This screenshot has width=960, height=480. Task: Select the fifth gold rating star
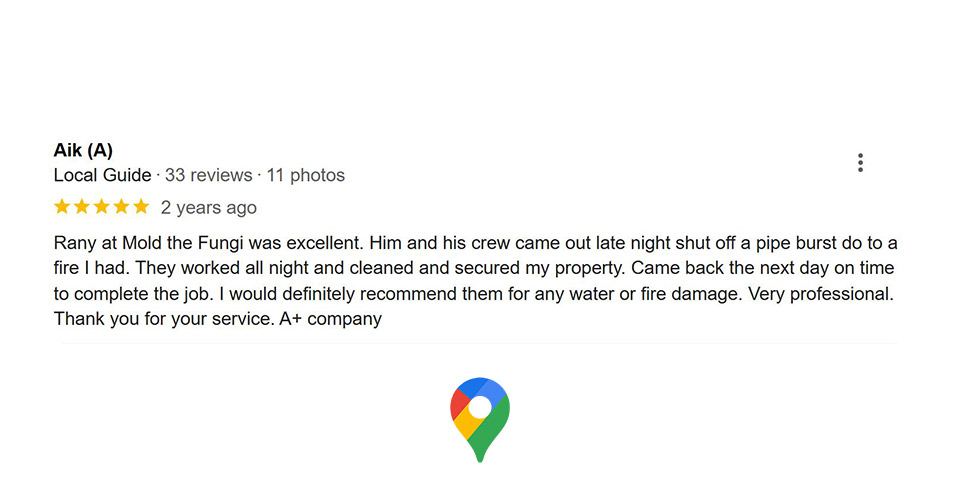point(141,207)
